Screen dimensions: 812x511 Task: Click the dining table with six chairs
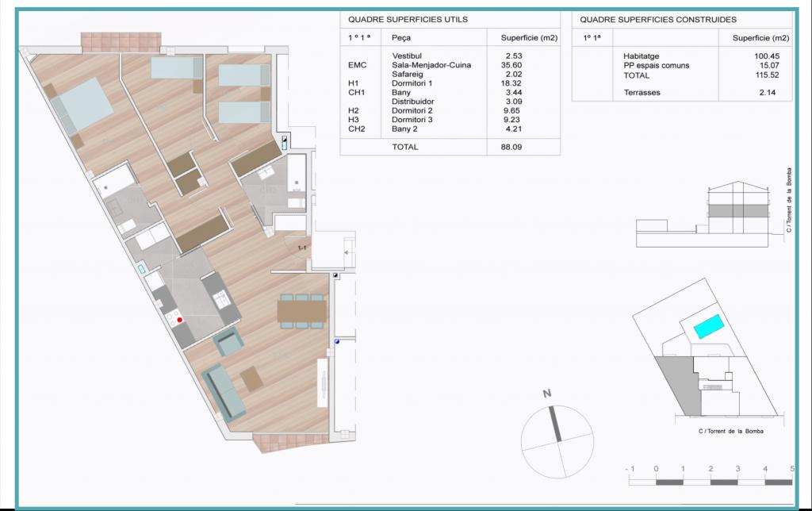coord(301,310)
